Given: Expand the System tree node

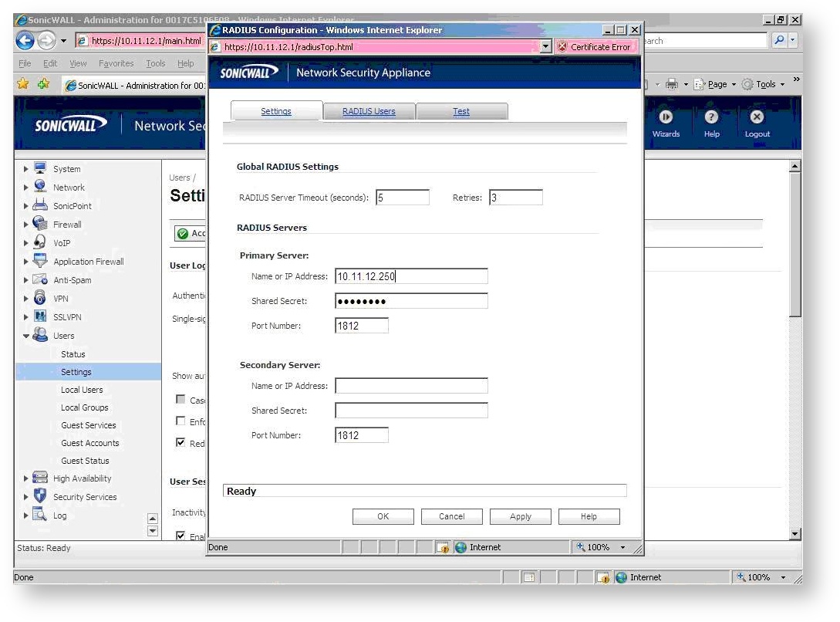Looking at the screenshot, I should point(26,169).
